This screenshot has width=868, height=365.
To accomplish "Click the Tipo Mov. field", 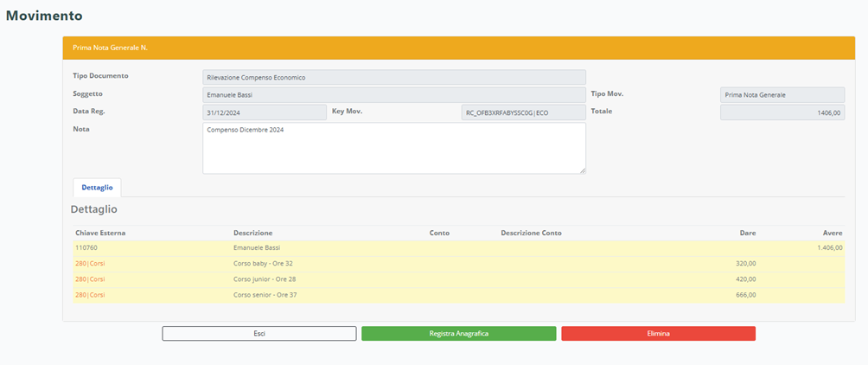I will point(782,94).
